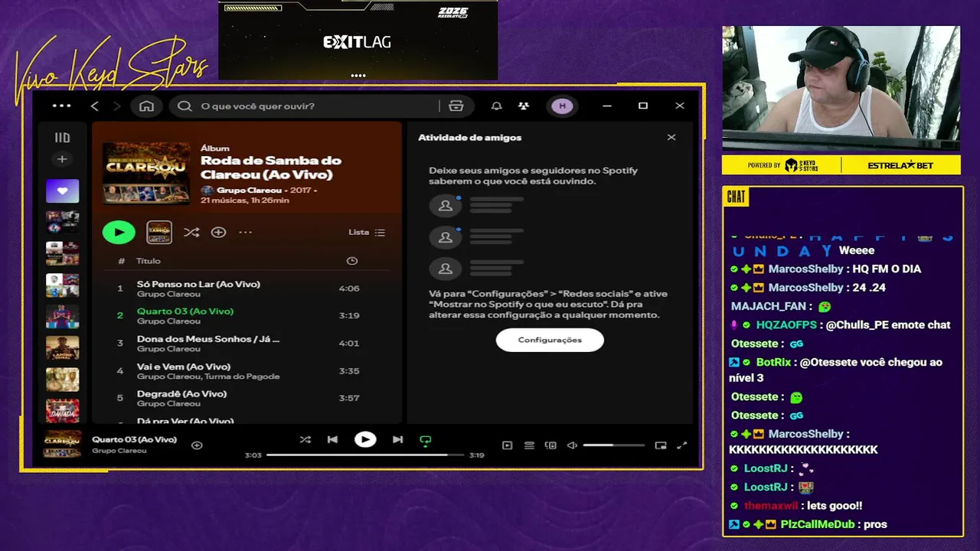Screen dimensions: 980x551
Task: Click now-playing cover art in bottom bar
Action: tap(62, 444)
